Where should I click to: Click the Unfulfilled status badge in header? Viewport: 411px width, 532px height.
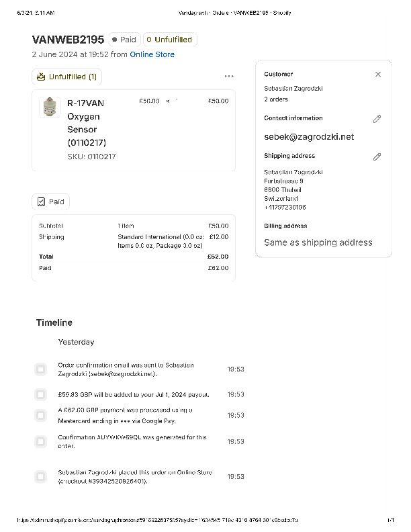(169, 40)
